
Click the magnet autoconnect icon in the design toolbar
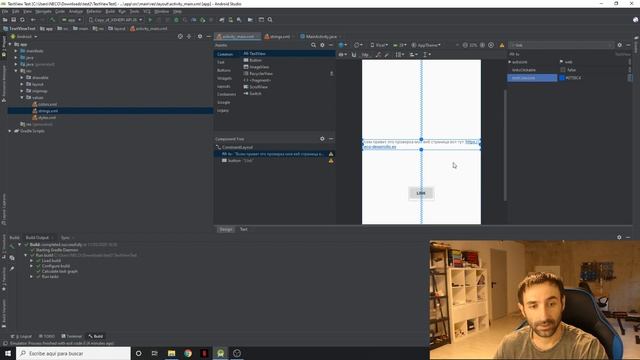[353, 55]
